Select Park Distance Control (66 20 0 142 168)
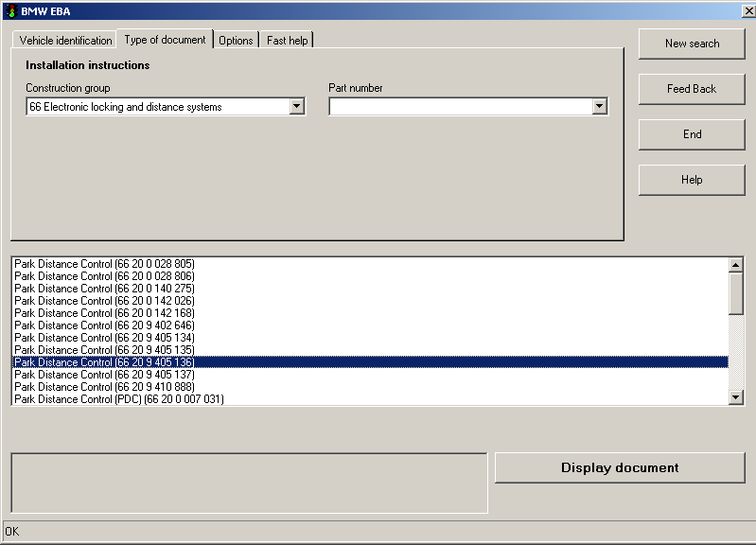This screenshot has width=756, height=545. [105, 313]
